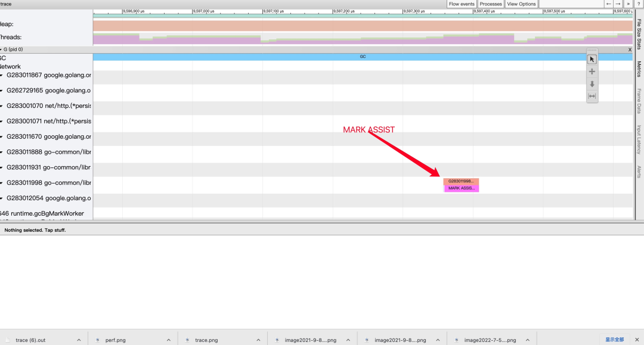Click the Network row label
The width and height of the screenshot is (644, 345).
pyautogui.click(x=10, y=67)
